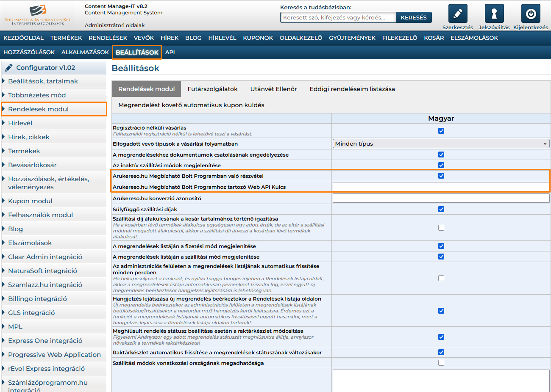Switch to Futárszolgálatok tab
Screen dimensions: 551x392
pos(212,89)
